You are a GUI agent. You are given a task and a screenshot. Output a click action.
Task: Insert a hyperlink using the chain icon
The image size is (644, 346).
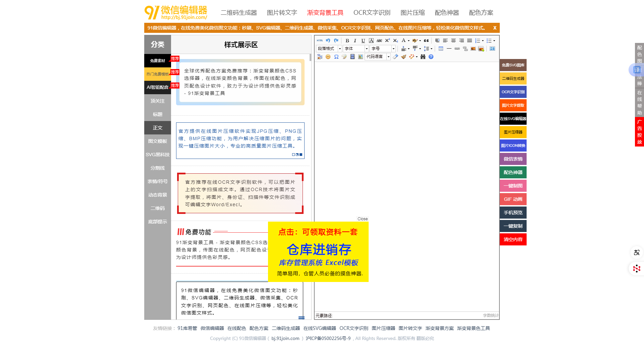click(x=457, y=49)
